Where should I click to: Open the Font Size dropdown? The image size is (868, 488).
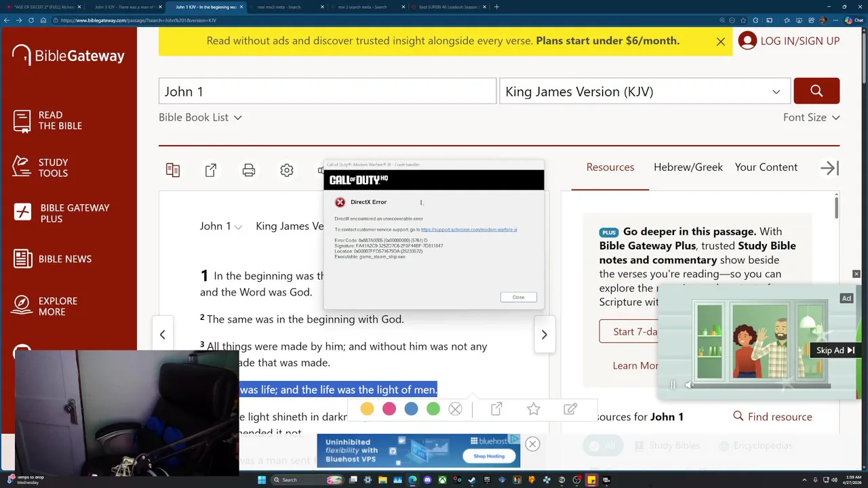(811, 117)
